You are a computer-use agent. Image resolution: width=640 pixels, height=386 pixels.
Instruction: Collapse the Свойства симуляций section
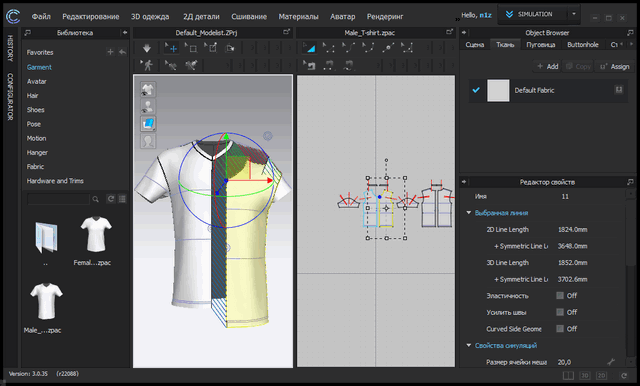pos(469,346)
